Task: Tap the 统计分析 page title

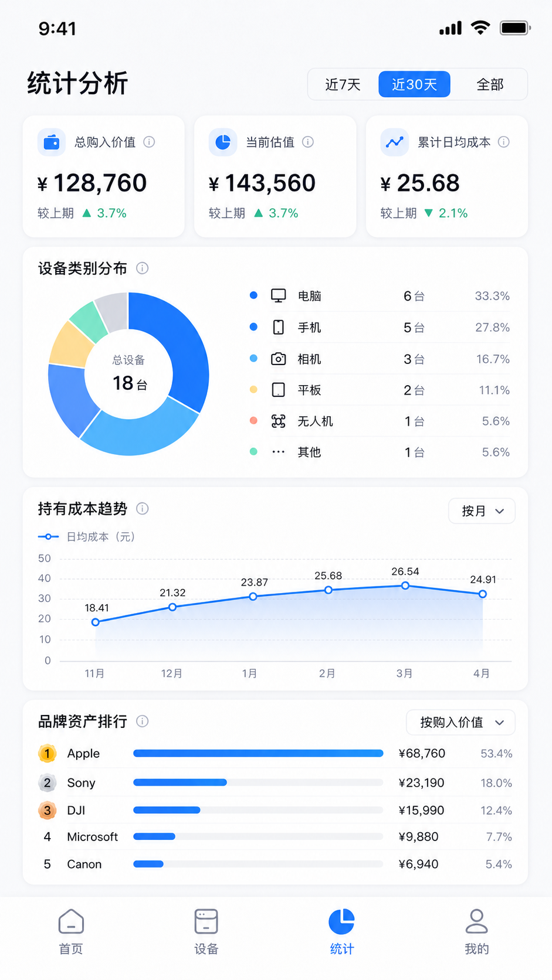Action: [77, 83]
